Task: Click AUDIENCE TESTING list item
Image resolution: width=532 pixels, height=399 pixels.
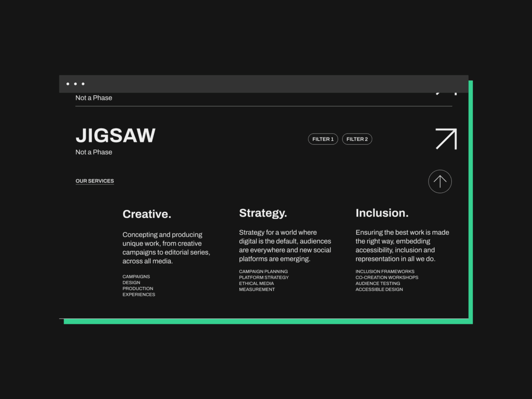Action: (x=378, y=283)
